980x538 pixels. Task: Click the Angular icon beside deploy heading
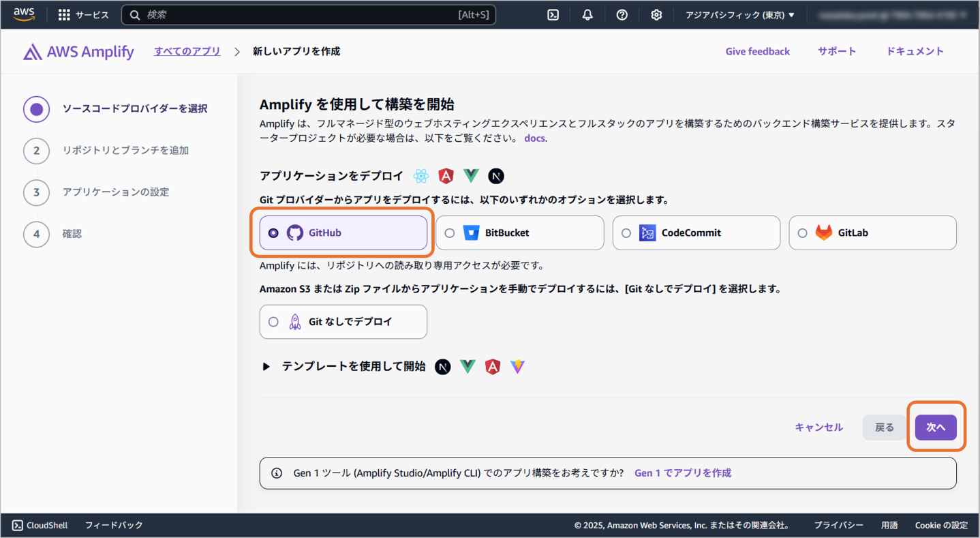point(446,176)
